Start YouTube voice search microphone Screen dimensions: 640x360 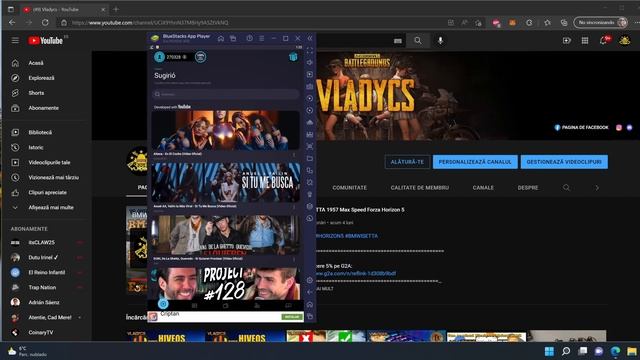pos(440,40)
